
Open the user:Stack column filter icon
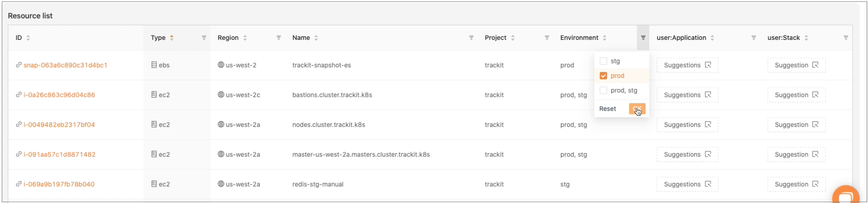(846, 38)
